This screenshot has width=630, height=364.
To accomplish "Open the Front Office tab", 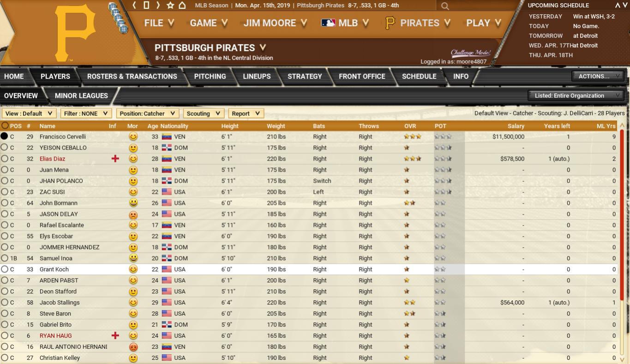I will (x=362, y=77).
